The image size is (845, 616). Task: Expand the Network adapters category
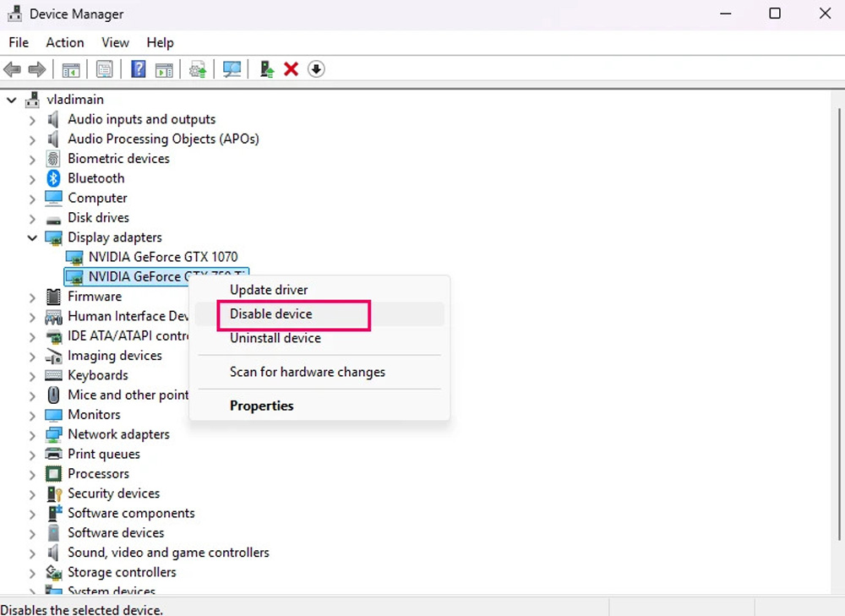(32, 434)
